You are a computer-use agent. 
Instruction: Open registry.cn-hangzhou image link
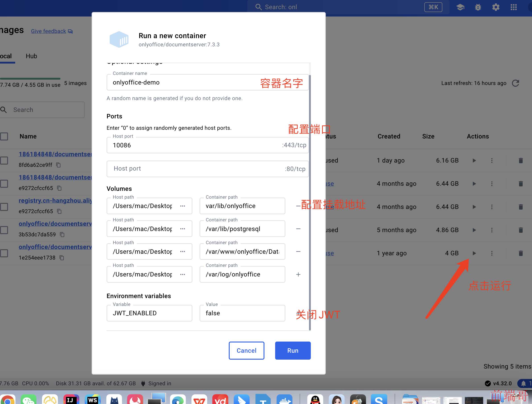click(55, 201)
